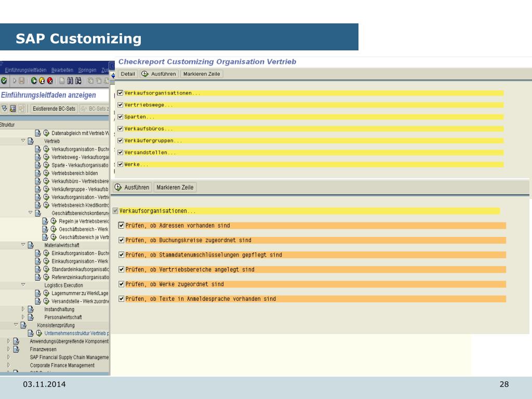Viewport: 532px width, 399px height.
Task: Expand the Finanzwesen node
Action: 8,349
